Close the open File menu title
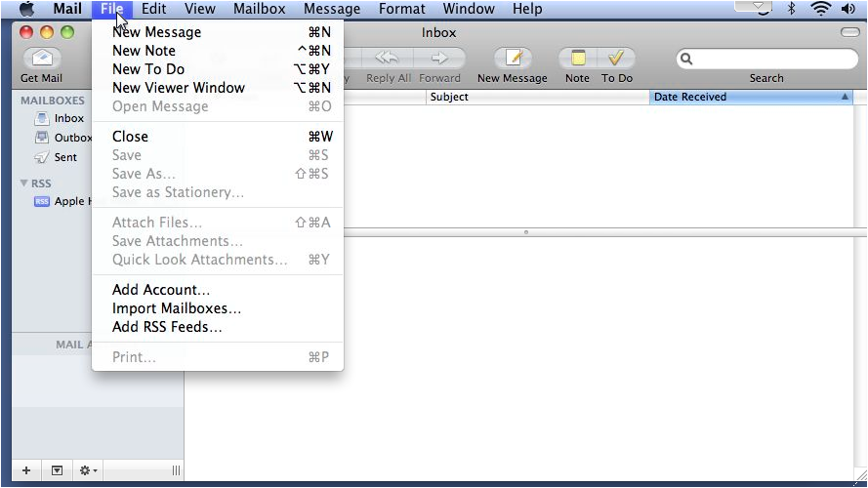 (112, 9)
